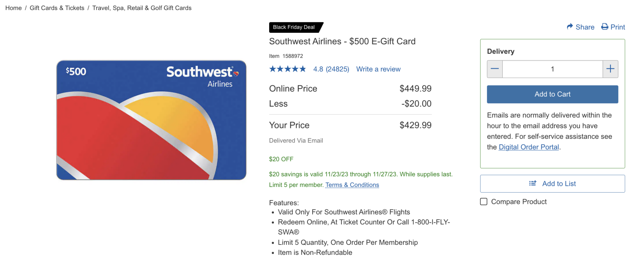Click the quantity input field
Screen dimensions: 644x264
pos(552,69)
